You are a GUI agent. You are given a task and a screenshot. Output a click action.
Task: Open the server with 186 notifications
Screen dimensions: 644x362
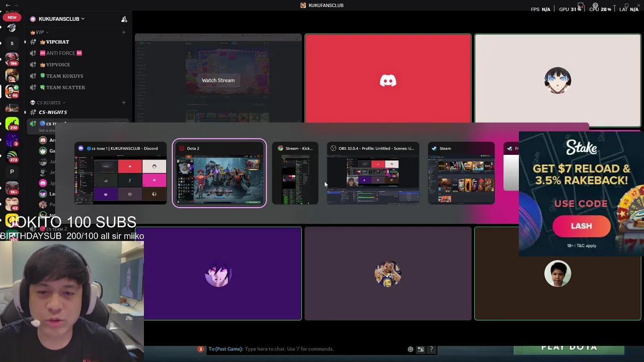pyautogui.click(x=12, y=60)
